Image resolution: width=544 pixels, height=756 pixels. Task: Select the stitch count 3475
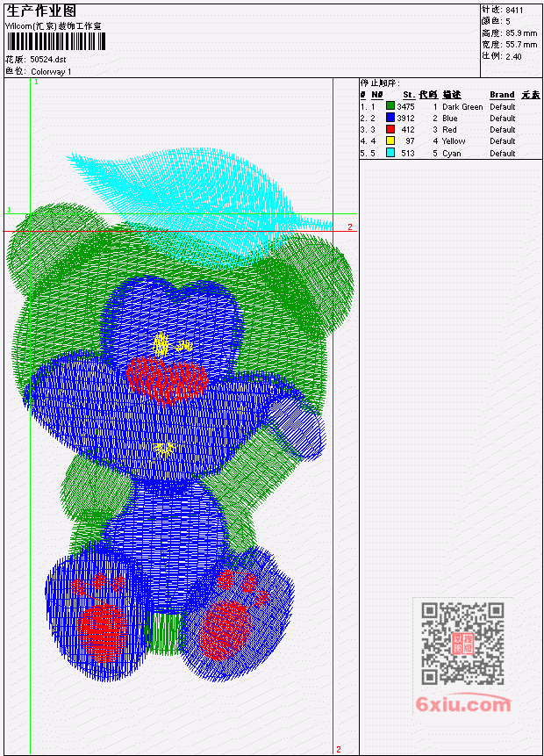(405, 106)
